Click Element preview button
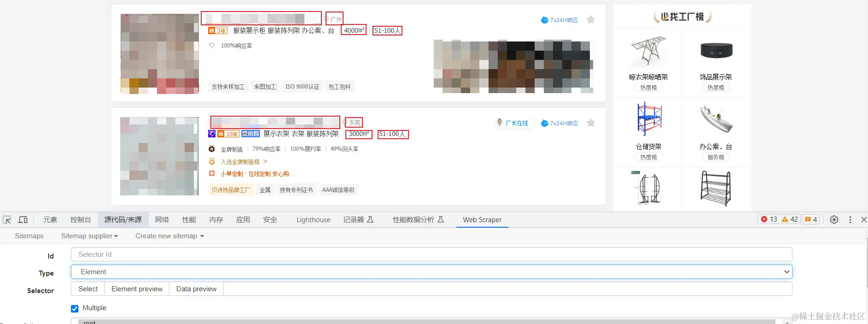The height and width of the screenshot is (324, 868). coord(137,289)
